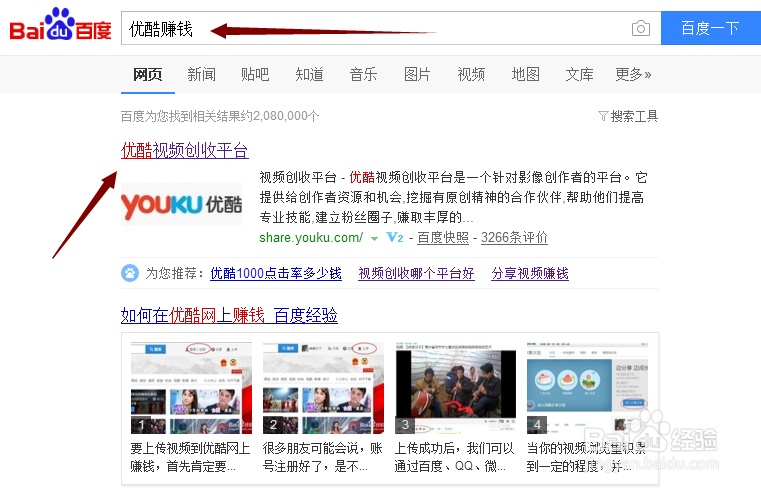761x490 pixels.
Task: Click caption 当你的视频浏览量积累到一定的程度
Action: click(x=586, y=457)
